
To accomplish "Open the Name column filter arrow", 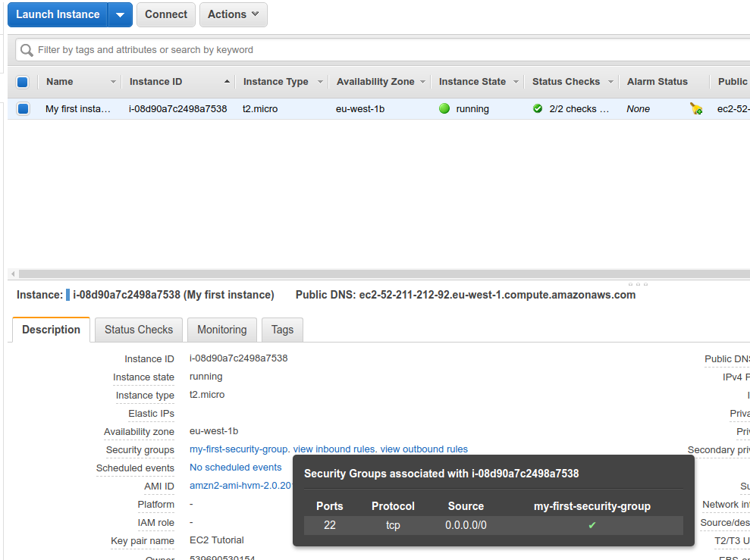I will [113, 82].
